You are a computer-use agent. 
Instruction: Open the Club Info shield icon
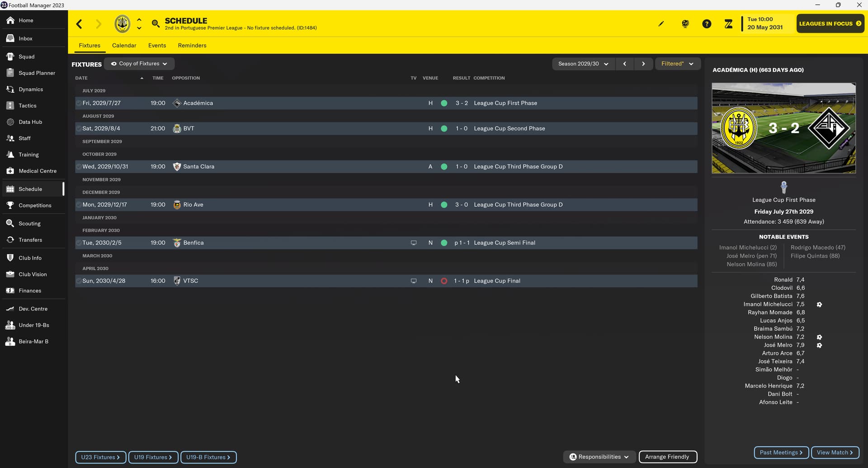(10, 258)
